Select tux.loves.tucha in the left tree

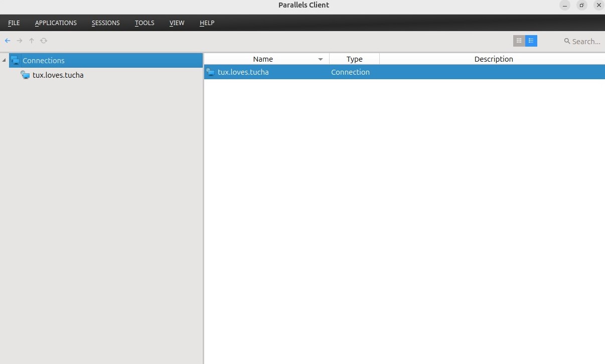pos(58,75)
